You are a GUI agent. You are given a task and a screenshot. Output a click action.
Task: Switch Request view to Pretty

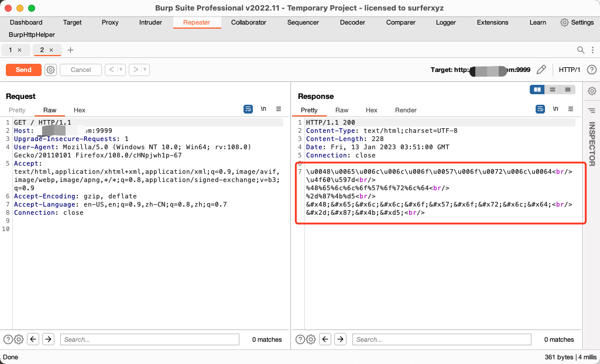point(17,110)
